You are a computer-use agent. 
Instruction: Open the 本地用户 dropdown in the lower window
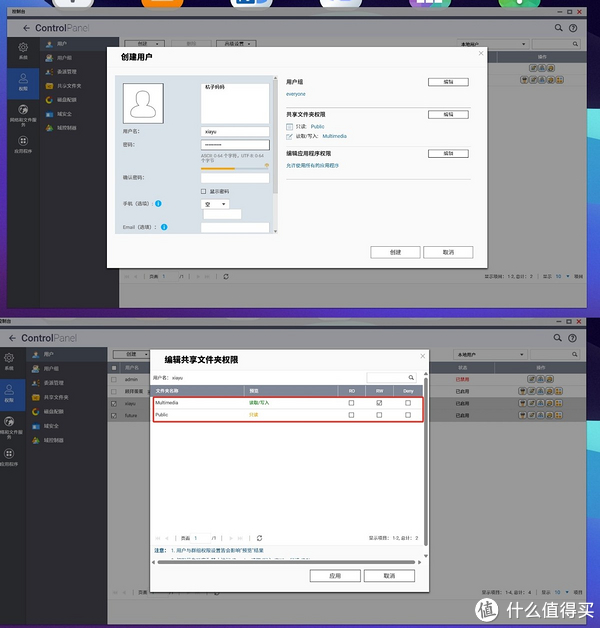[488, 354]
